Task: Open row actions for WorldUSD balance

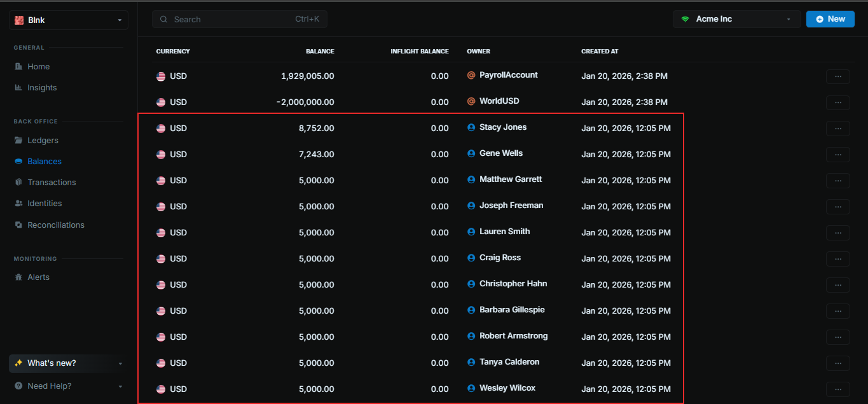Action: click(837, 102)
